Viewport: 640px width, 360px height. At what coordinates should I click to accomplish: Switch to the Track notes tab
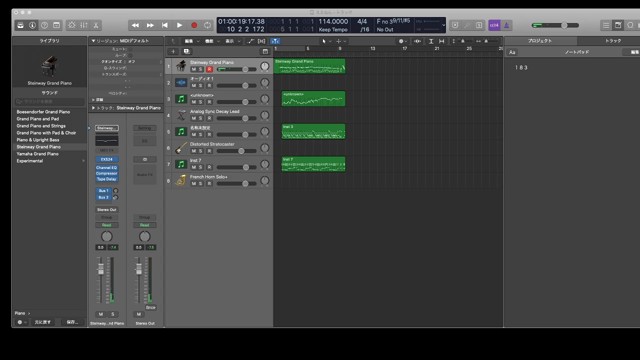[x=612, y=41]
